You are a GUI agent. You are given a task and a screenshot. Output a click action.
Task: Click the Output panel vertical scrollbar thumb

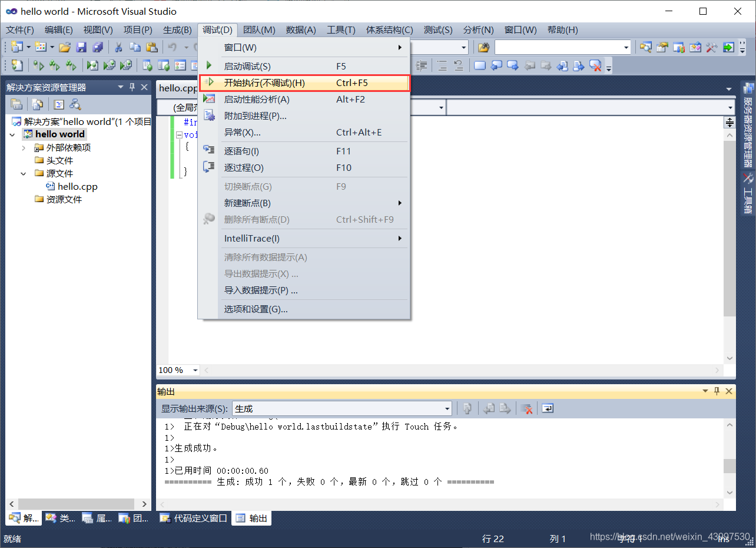point(730,466)
